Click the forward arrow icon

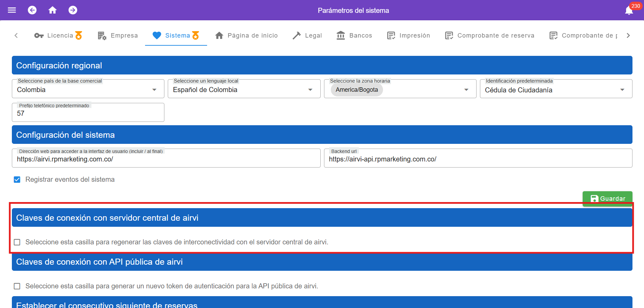pos(73,10)
